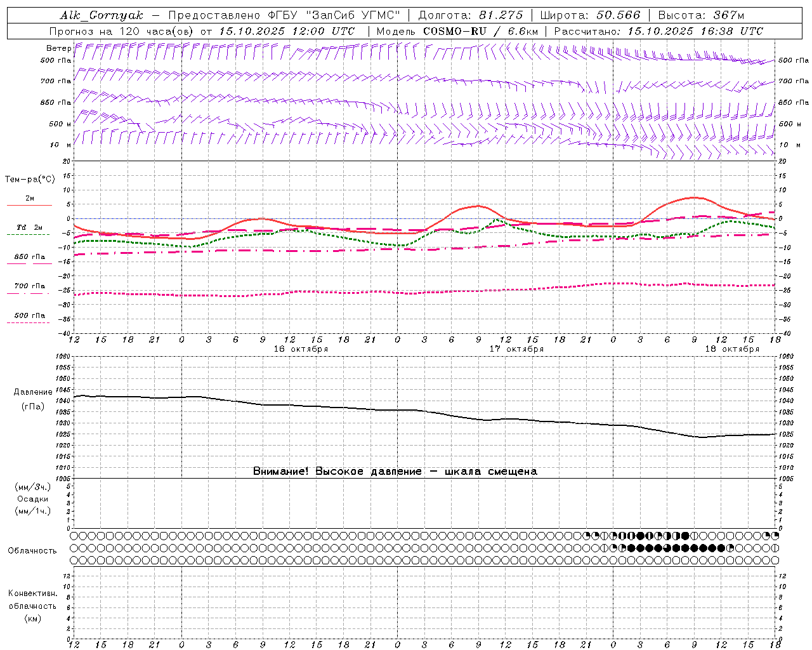This screenshot has width=812, height=650.
Task: Click the longitude value Долгота: 81.275
Action: pos(471,15)
